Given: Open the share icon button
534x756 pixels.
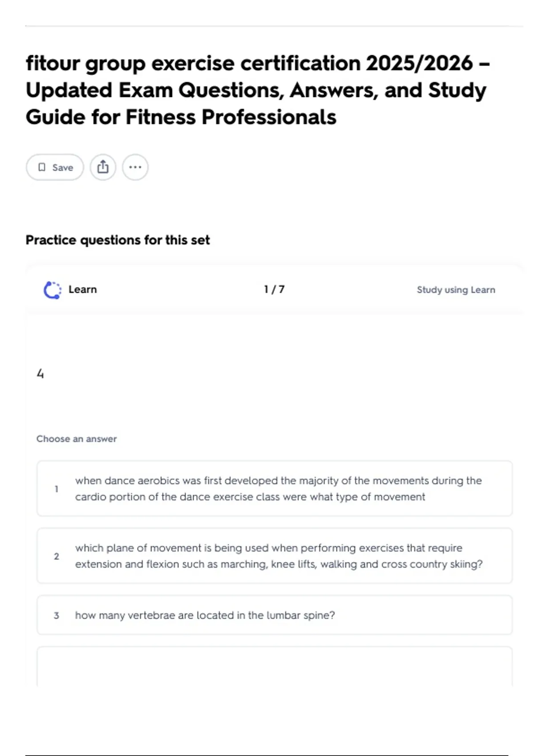Looking at the screenshot, I should [x=103, y=167].
